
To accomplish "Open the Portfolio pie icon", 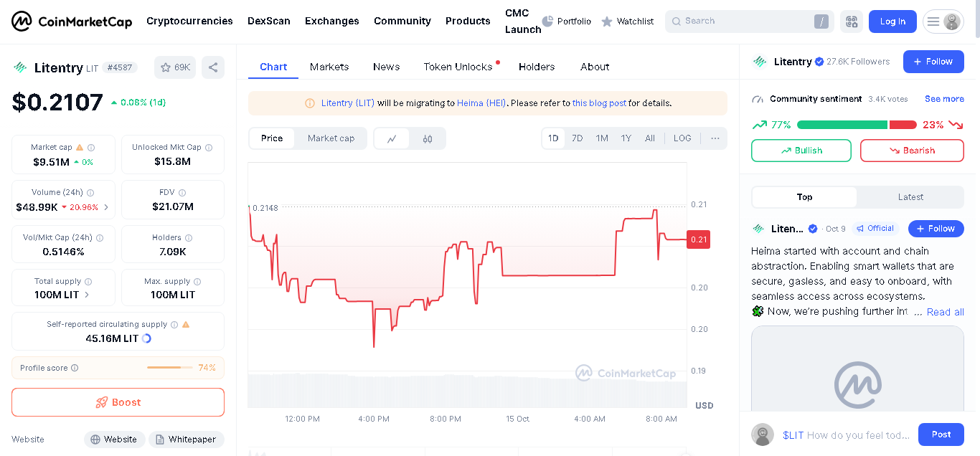I will pos(547,22).
